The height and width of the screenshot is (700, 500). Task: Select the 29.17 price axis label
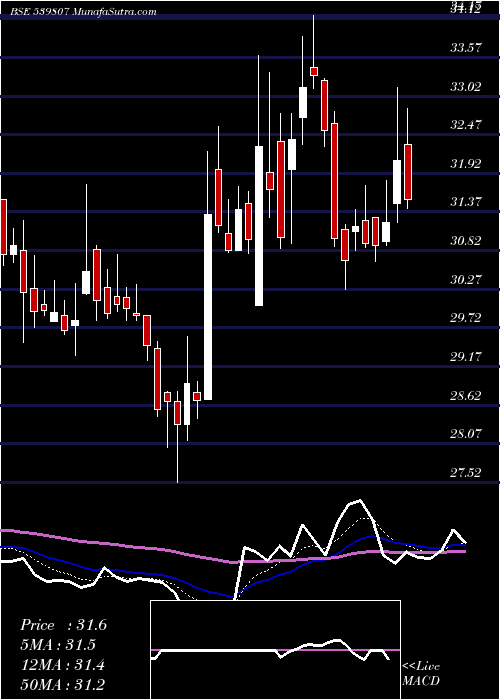pos(466,357)
